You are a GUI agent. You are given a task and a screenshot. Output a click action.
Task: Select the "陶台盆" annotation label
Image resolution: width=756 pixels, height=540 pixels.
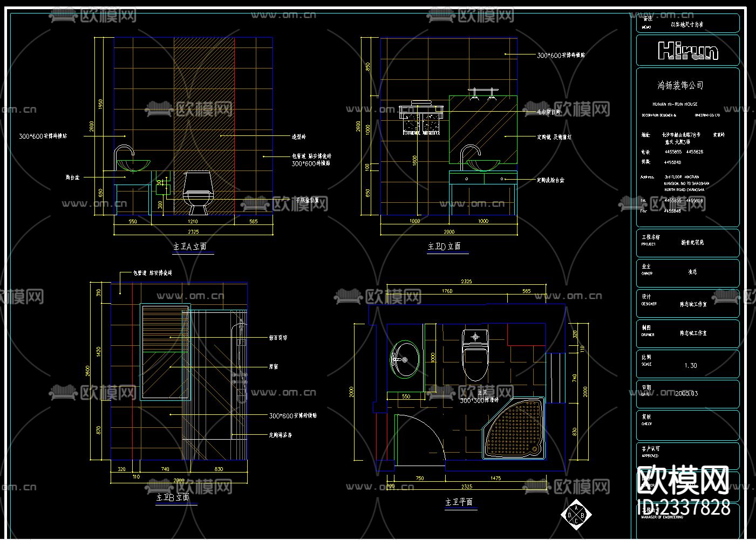(x=72, y=177)
